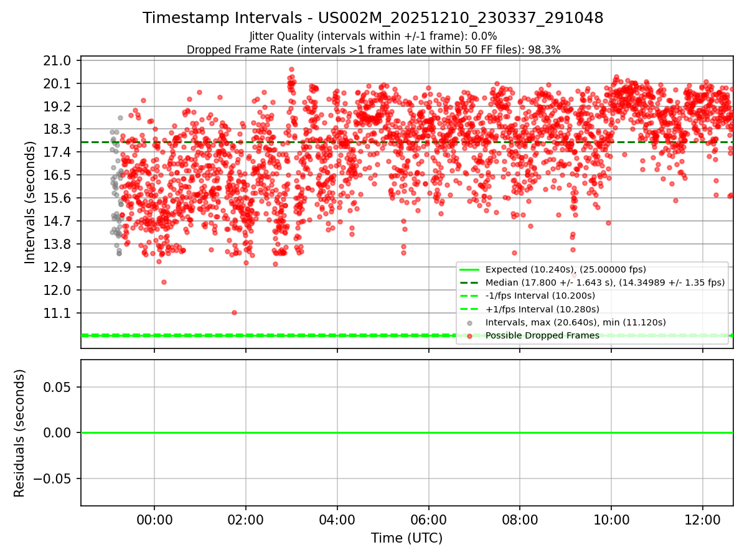Image resolution: width=747 pixels, height=560 pixels.
Task: Click the 'Expected (10.240s), (25.00000 fps)' legend entry
Action: (565, 269)
